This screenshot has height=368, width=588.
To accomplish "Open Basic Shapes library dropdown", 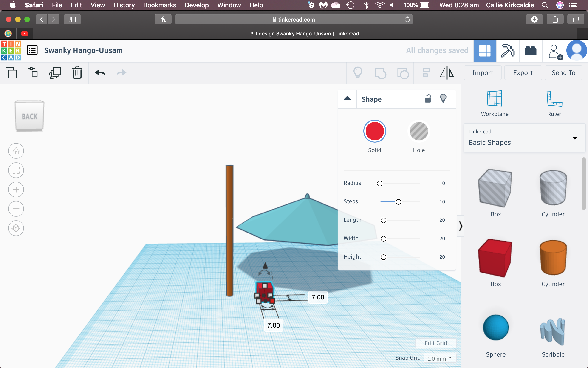I will (x=524, y=138).
